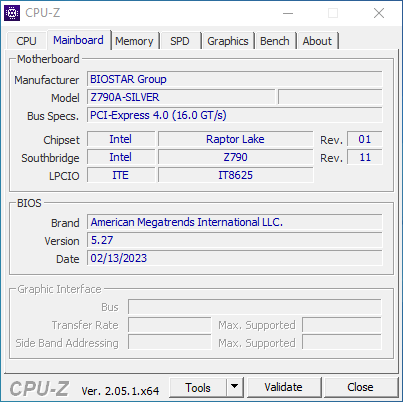
Task: Select the Mainboard tab
Action: click(x=78, y=40)
